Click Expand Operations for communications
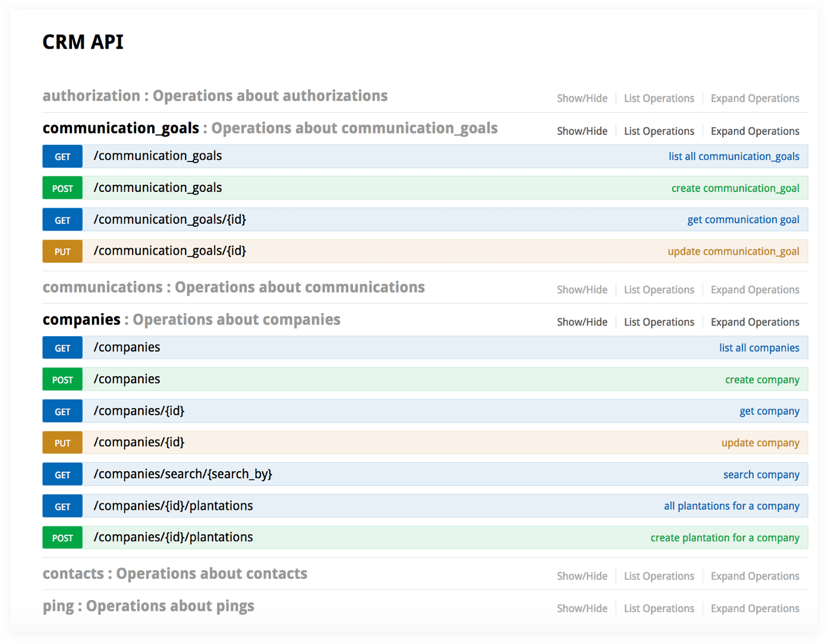 click(x=755, y=290)
